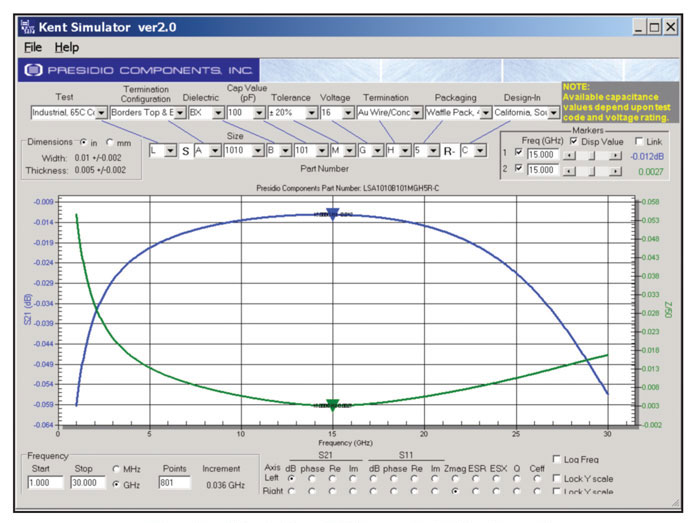
Task: Open the part number 101 dropdown
Action: coord(322,151)
